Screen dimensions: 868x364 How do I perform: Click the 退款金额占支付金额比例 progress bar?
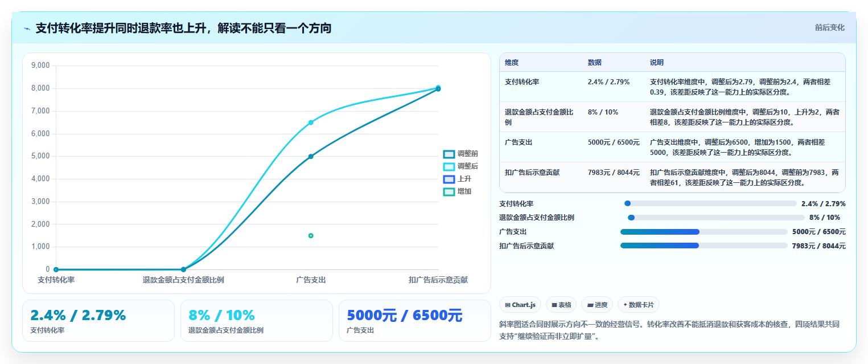click(x=716, y=217)
